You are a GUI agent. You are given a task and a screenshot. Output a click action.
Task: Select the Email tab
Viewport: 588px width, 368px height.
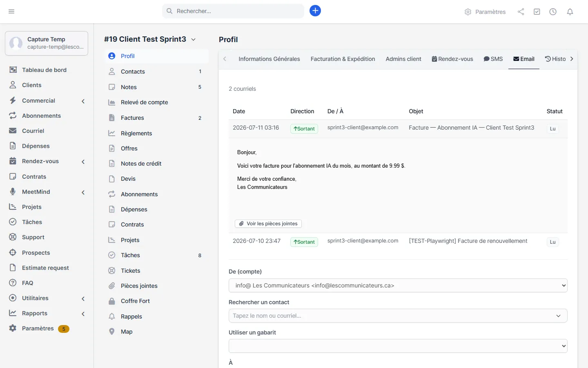[524, 59]
